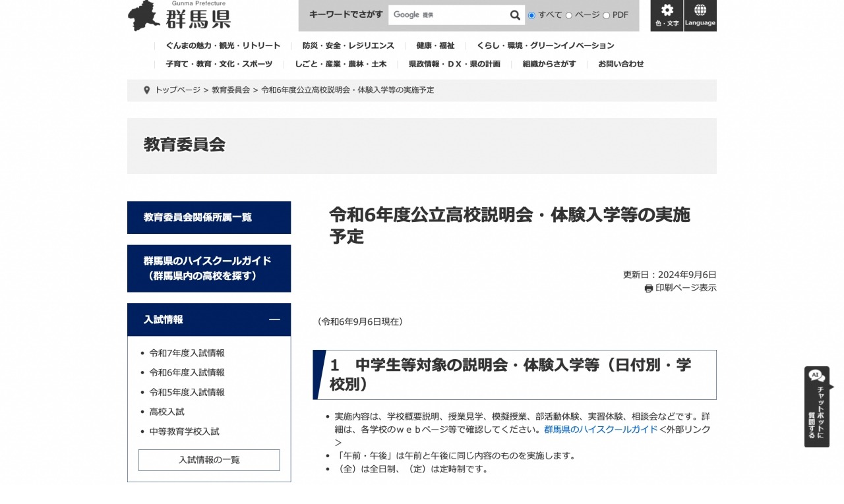Viewport: 844px width, 504px height.
Task: Click the printer icon next to 印刷ページ表示
Action: (648, 288)
